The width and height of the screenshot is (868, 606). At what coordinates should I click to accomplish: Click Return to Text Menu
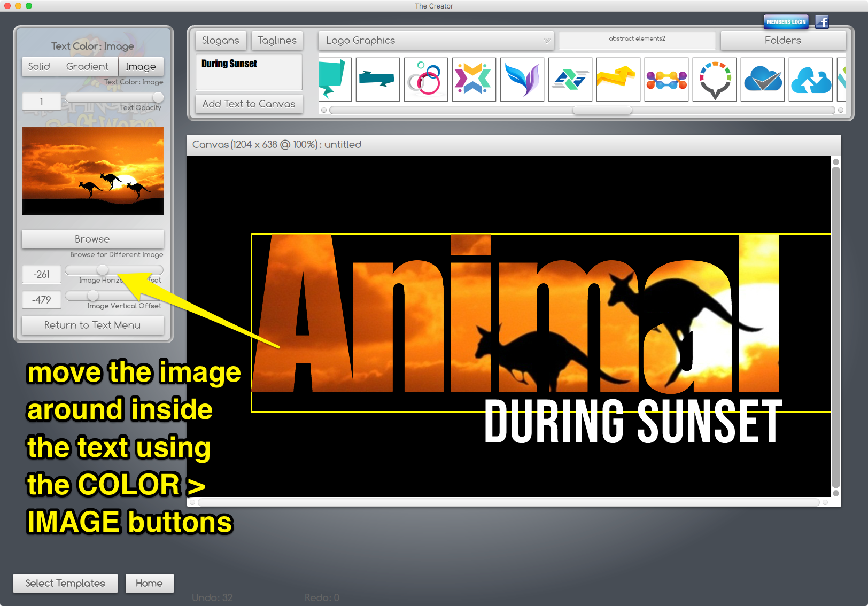point(92,325)
